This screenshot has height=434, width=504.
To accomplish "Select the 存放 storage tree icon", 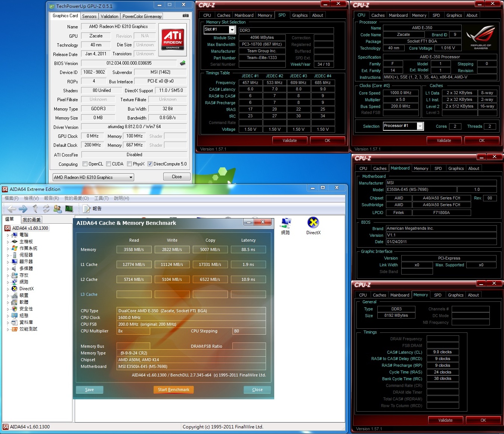I will tap(15, 275).
